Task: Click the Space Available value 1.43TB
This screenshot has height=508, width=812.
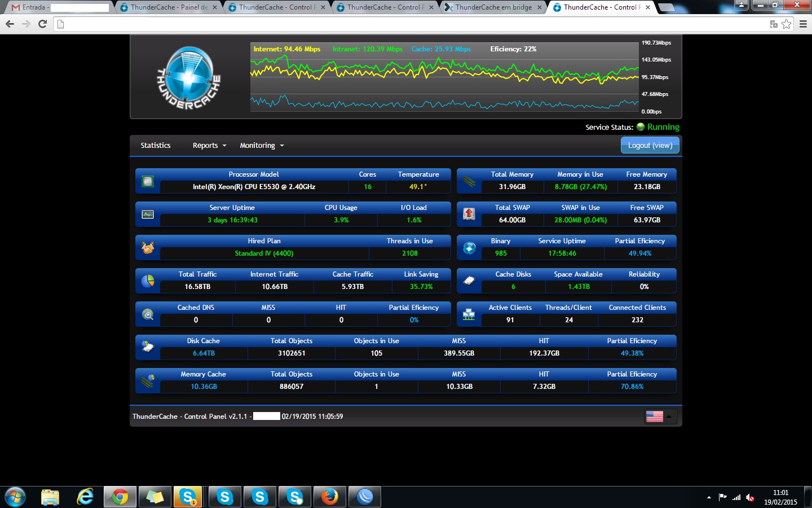Action: 579,287
